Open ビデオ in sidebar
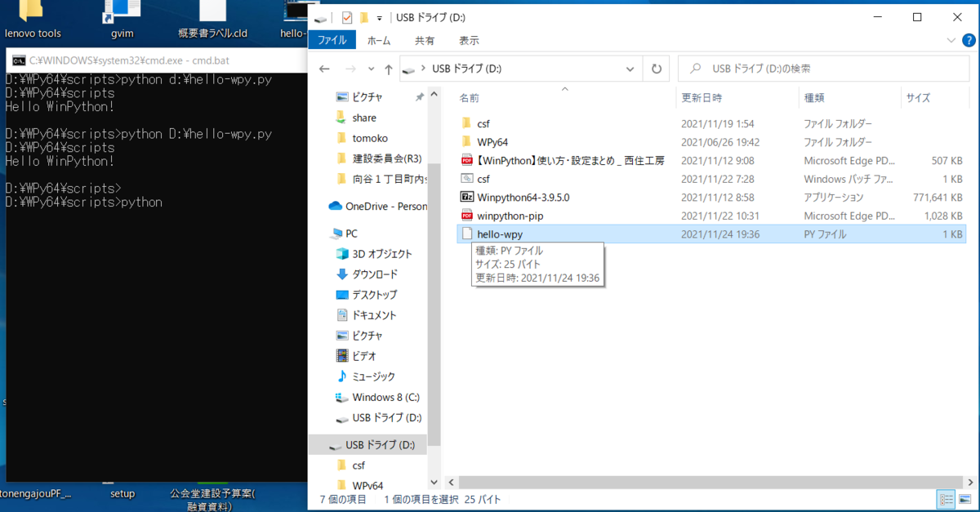This screenshot has height=512, width=980. click(x=364, y=355)
